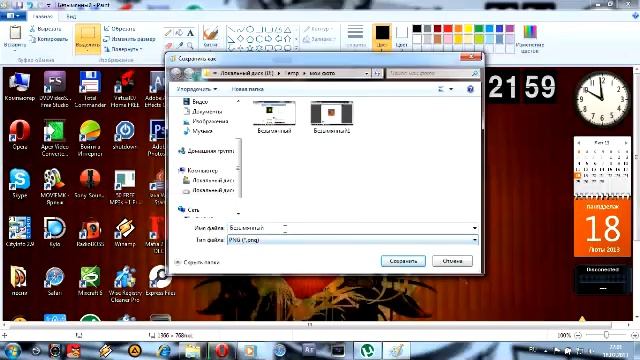Open Documents (Документы) in navigation pane

click(x=207, y=111)
